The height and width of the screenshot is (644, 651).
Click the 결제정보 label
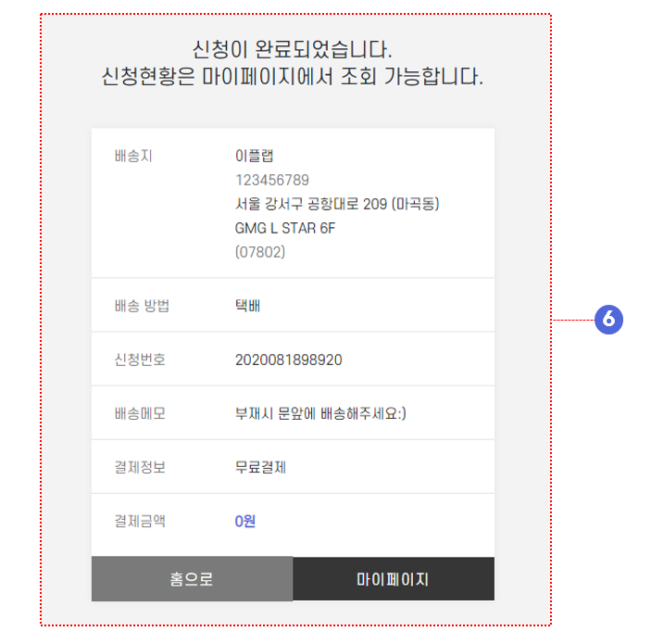[x=140, y=467]
